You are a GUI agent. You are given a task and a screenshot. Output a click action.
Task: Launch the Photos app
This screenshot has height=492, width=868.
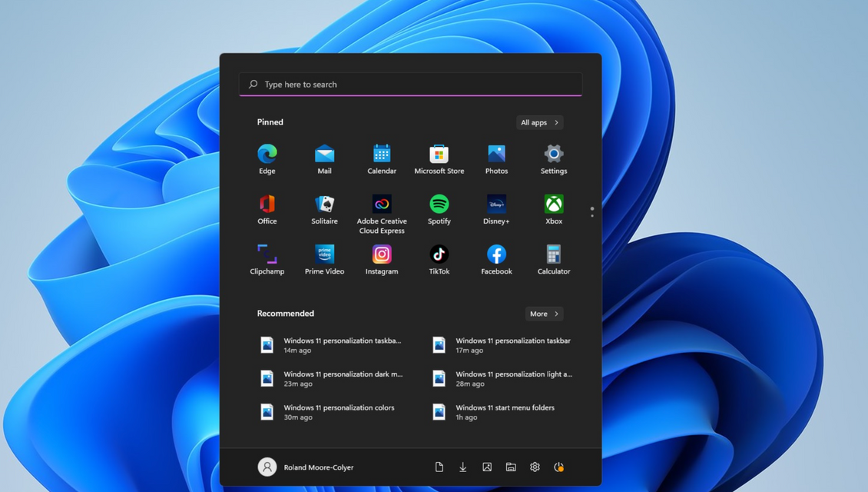coord(496,160)
